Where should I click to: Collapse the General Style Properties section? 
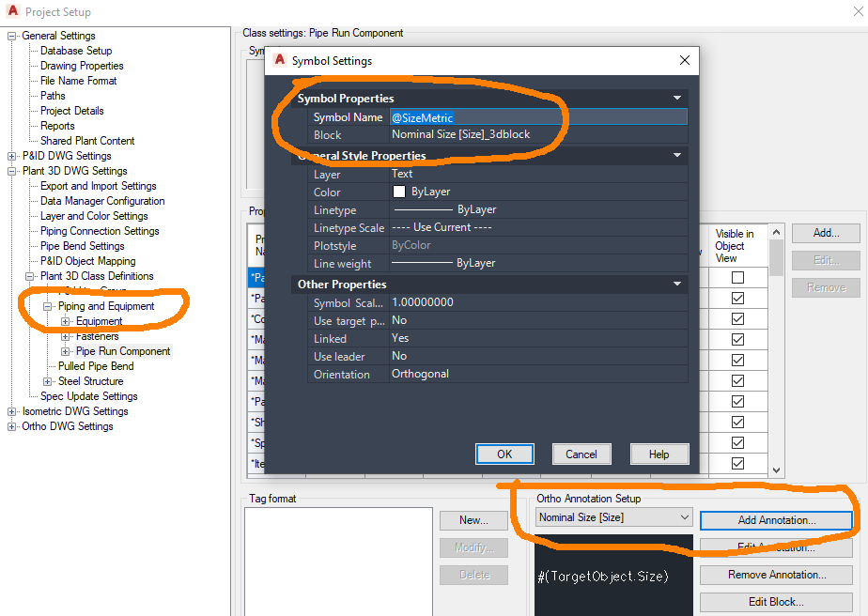click(x=677, y=155)
